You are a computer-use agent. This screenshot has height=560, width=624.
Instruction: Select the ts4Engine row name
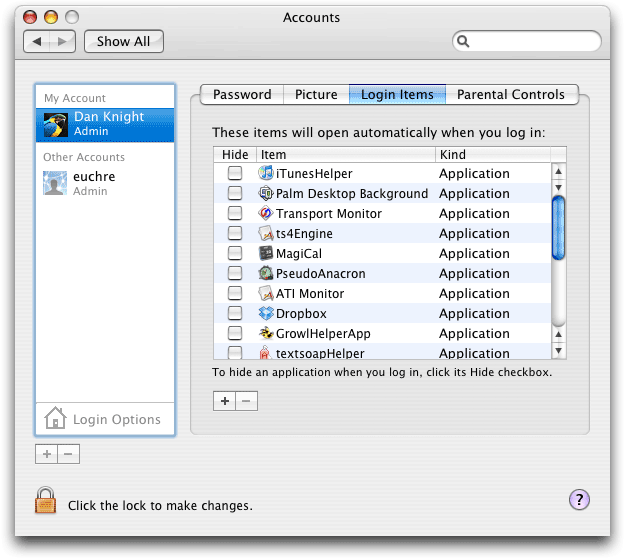[x=304, y=234]
